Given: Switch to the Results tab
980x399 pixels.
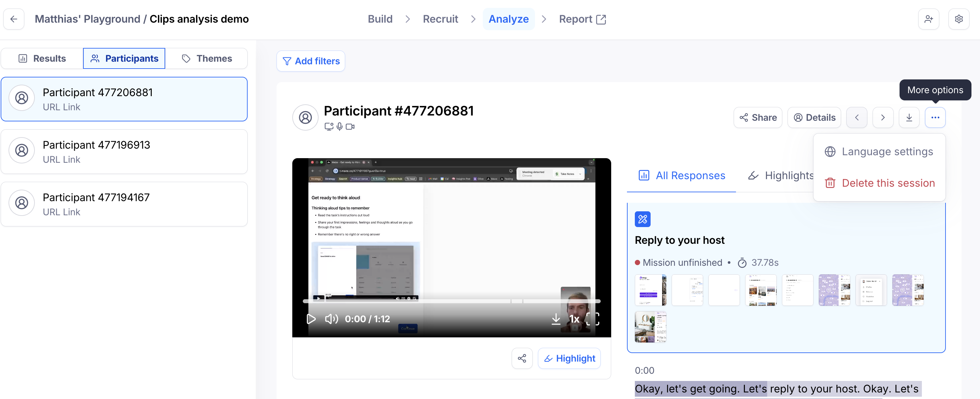Looking at the screenshot, I should 42,58.
